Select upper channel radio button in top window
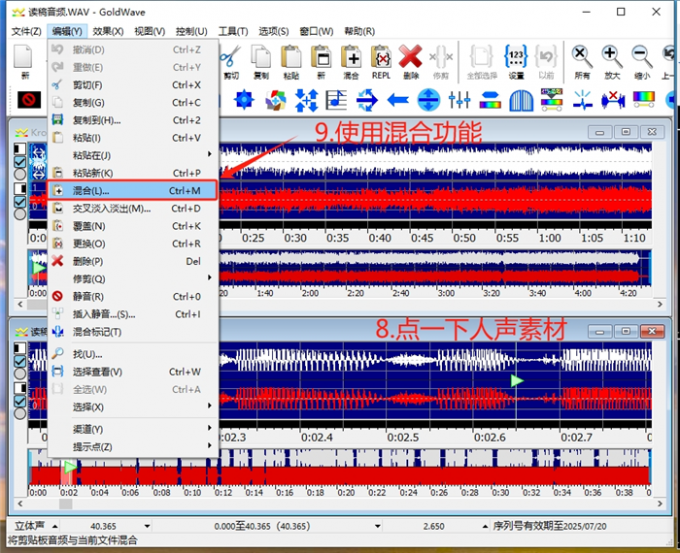Screen dimensions: 680x553 20,174
